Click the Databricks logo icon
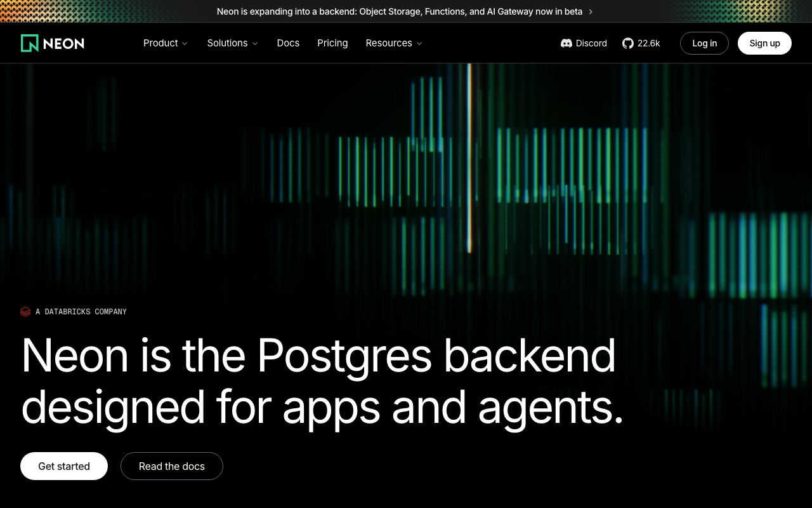This screenshot has height=508, width=812. click(x=25, y=312)
